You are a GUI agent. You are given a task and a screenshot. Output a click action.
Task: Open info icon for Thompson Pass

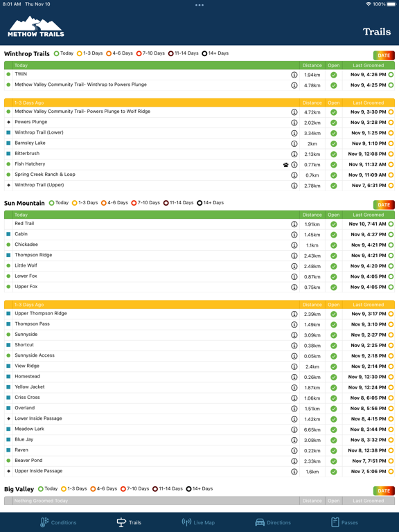pos(294,325)
